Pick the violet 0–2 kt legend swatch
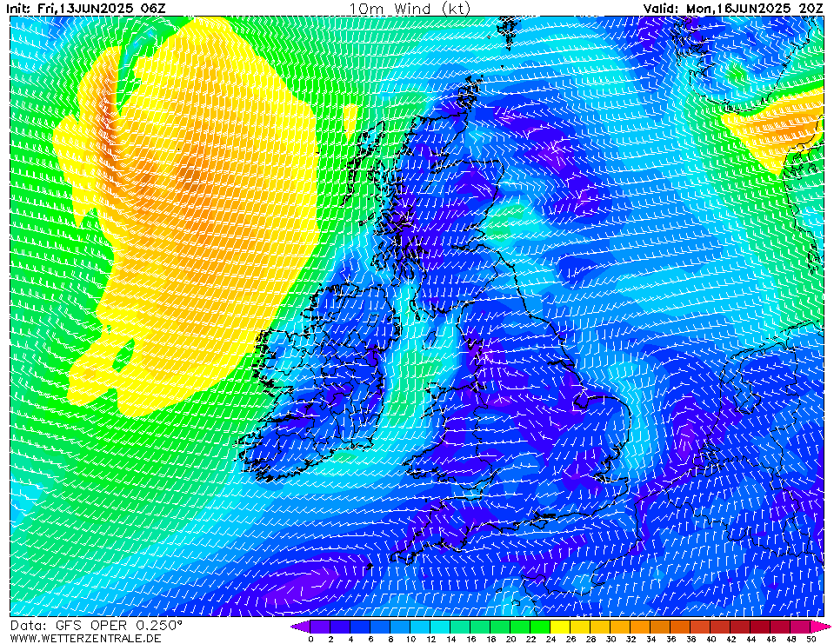 click(320, 627)
